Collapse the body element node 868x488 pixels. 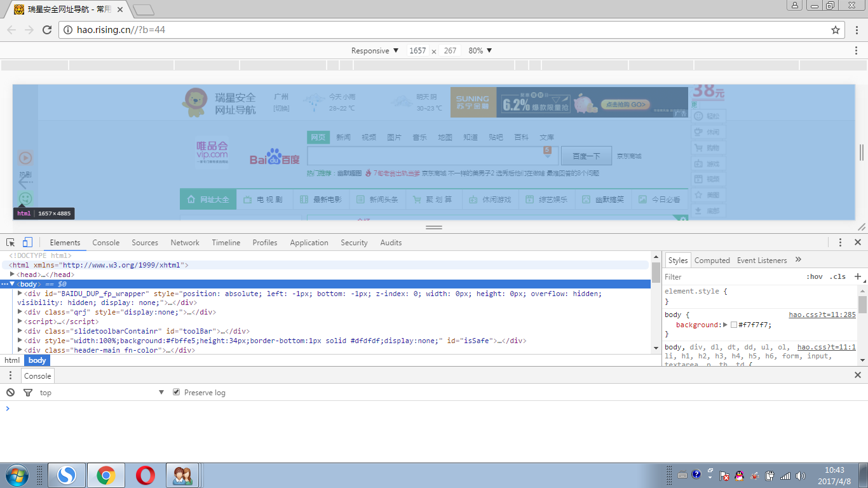[x=12, y=283]
